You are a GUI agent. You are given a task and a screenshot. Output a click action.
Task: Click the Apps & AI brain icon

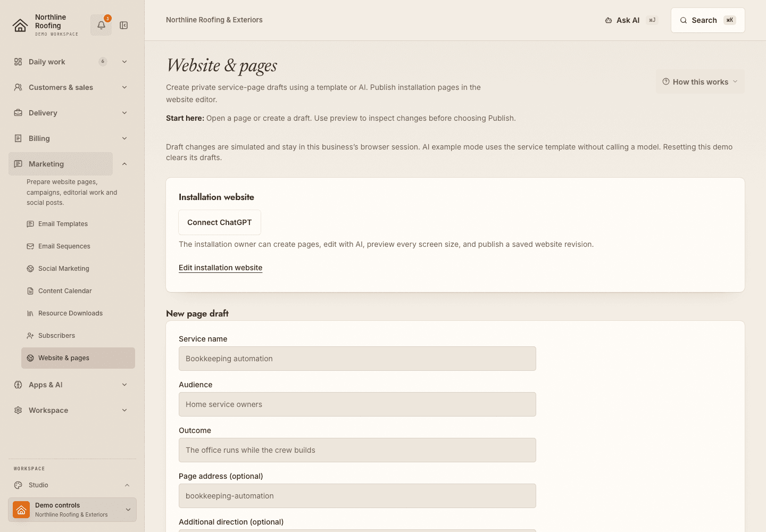tap(18, 385)
